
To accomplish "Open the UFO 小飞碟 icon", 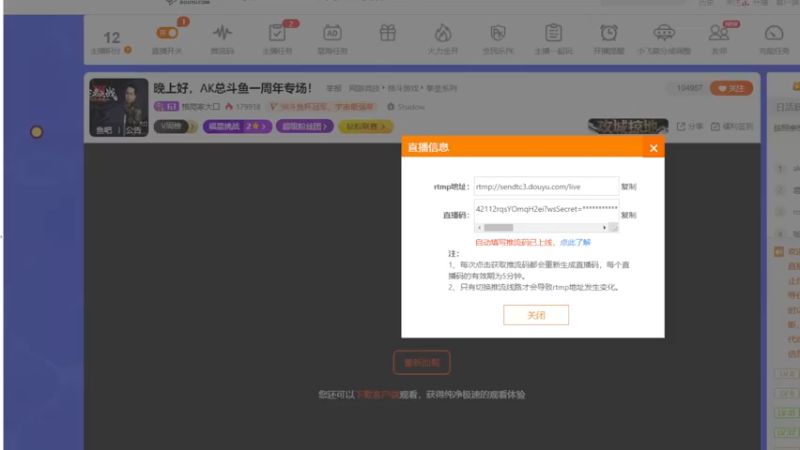I will click(x=664, y=33).
